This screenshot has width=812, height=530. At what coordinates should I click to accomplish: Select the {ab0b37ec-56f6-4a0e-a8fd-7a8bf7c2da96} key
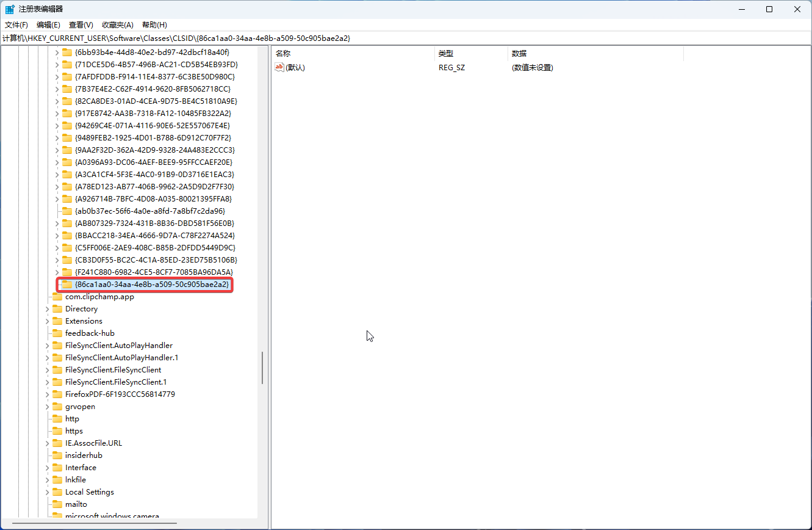[x=150, y=211]
